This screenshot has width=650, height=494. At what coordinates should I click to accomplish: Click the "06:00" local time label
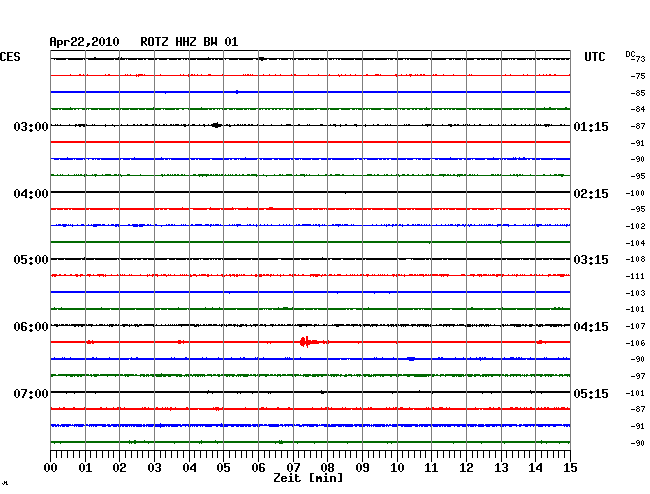pos(31,327)
